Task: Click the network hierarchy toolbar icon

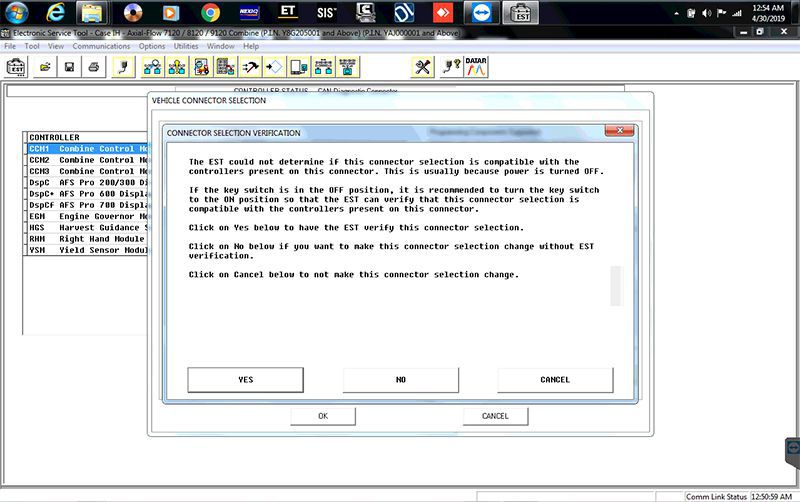Action: (x=323, y=67)
